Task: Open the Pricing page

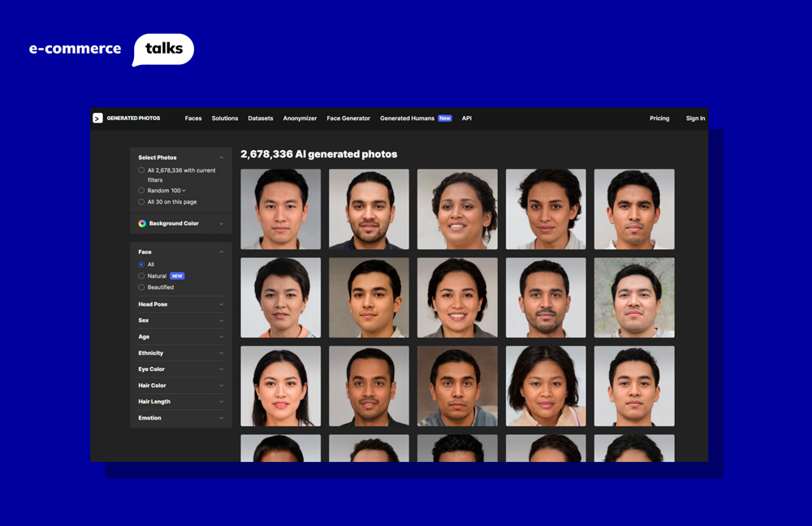Action: 659,118
